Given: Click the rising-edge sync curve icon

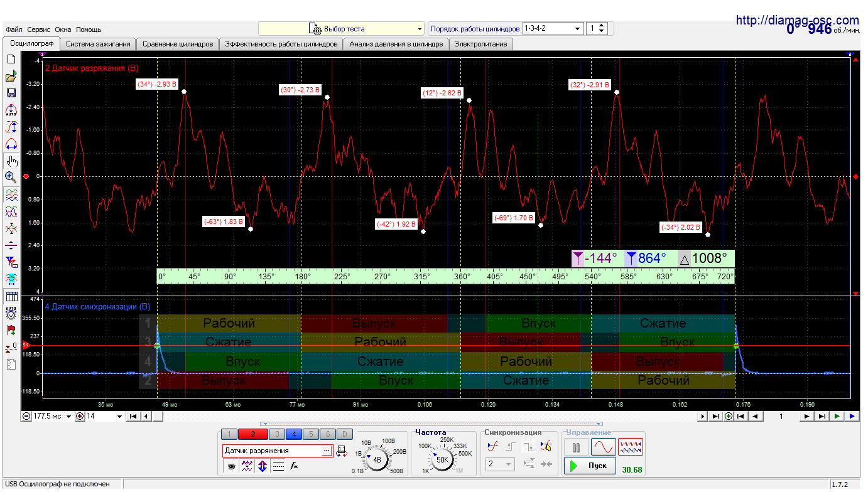Looking at the screenshot, I should point(494,446).
